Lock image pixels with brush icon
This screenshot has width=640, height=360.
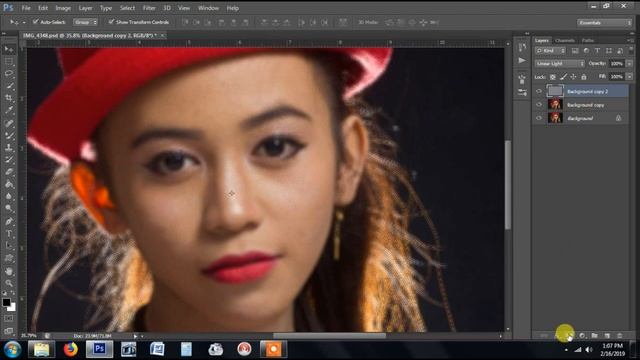click(563, 77)
